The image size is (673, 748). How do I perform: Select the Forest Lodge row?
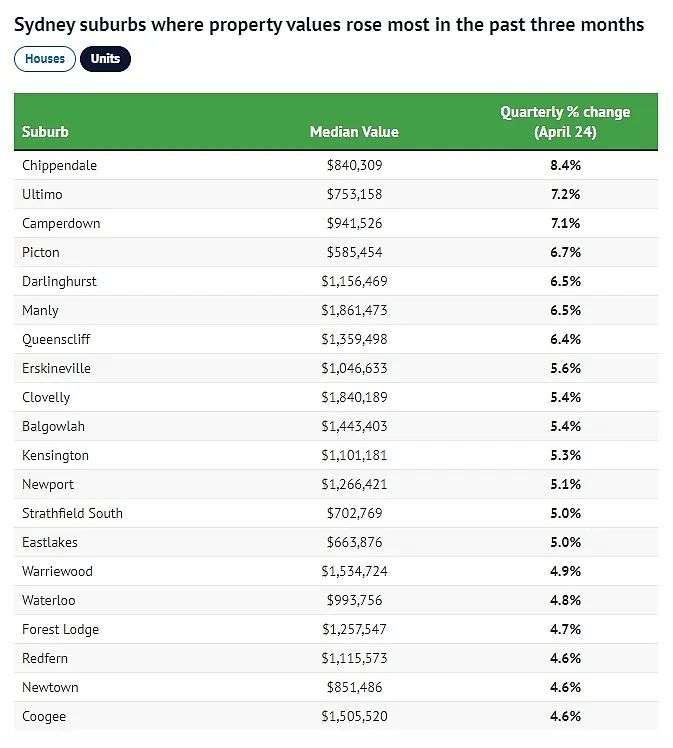pos(336,629)
